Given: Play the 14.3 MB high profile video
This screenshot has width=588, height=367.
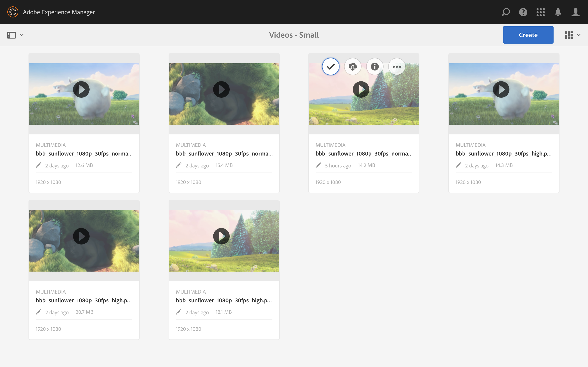Looking at the screenshot, I should [x=501, y=89].
